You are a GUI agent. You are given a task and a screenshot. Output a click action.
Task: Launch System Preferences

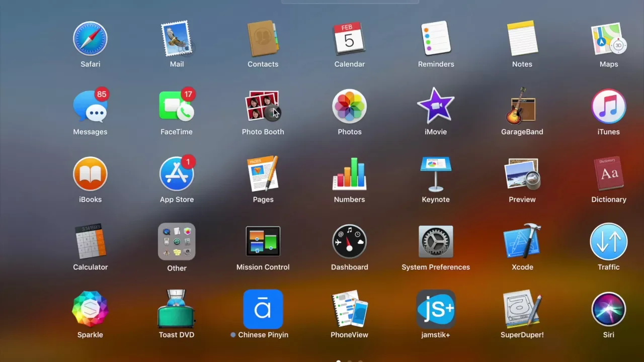[x=436, y=242]
